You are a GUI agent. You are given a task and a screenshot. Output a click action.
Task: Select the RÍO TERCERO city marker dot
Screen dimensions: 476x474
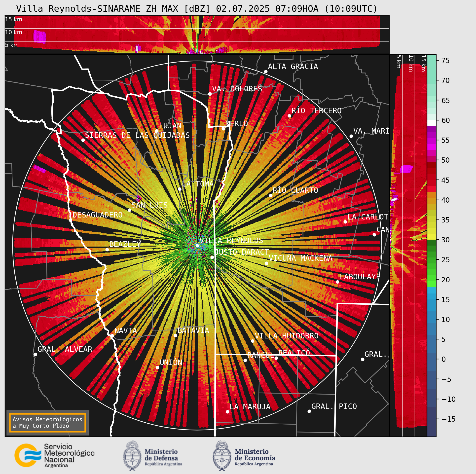pos(289,116)
